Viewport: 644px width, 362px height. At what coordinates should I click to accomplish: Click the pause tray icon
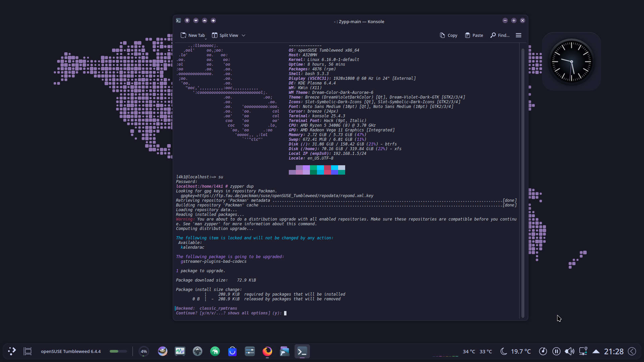tap(556, 351)
